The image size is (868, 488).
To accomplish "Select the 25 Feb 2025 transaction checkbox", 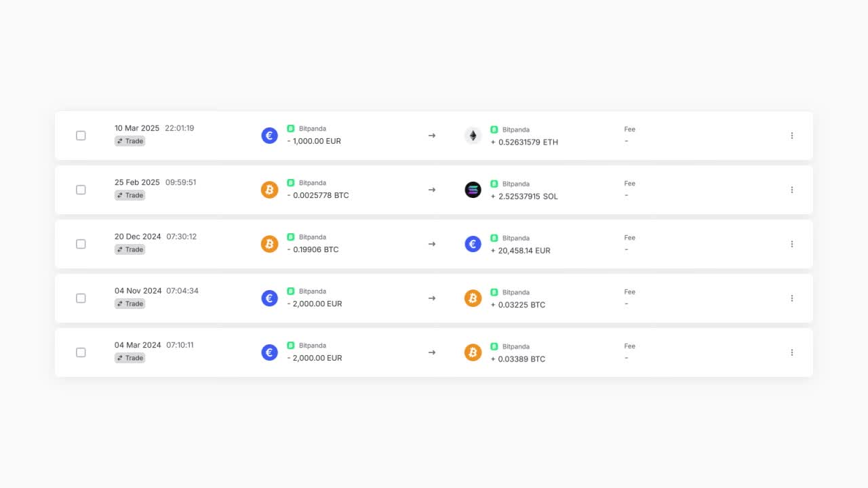I will (x=81, y=190).
